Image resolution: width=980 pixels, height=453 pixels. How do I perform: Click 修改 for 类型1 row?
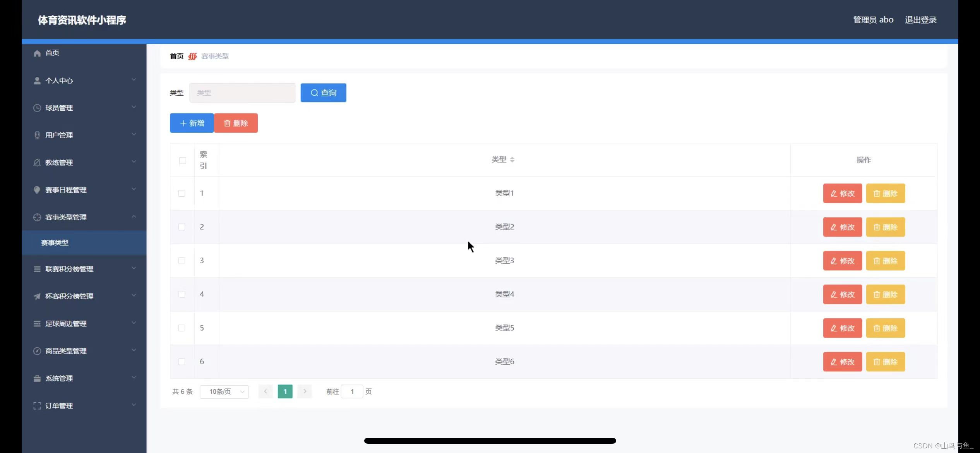(x=843, y=194)
